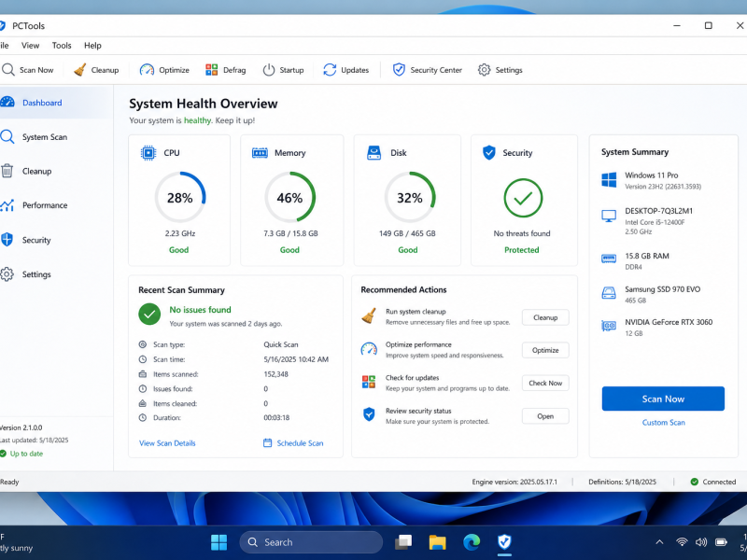Screen dimensions: 747x560
Task: Open Security Center shield icon in toolbar
Action: pos(399,70)
